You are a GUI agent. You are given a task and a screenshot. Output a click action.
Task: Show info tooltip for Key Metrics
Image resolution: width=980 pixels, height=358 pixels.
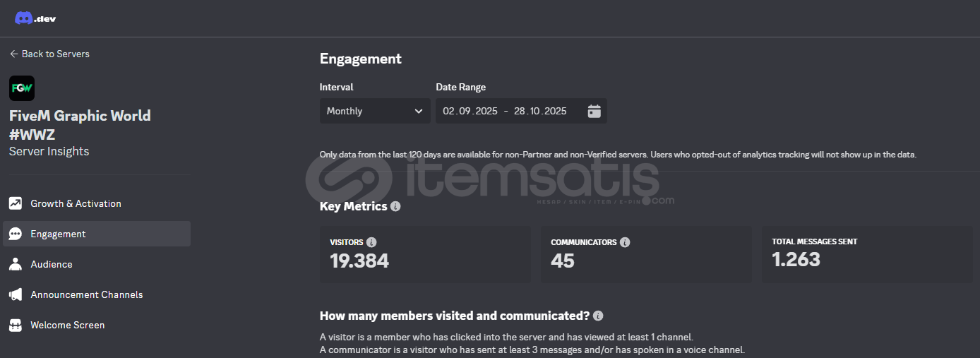pyautogui.click(x=395, y=207)
